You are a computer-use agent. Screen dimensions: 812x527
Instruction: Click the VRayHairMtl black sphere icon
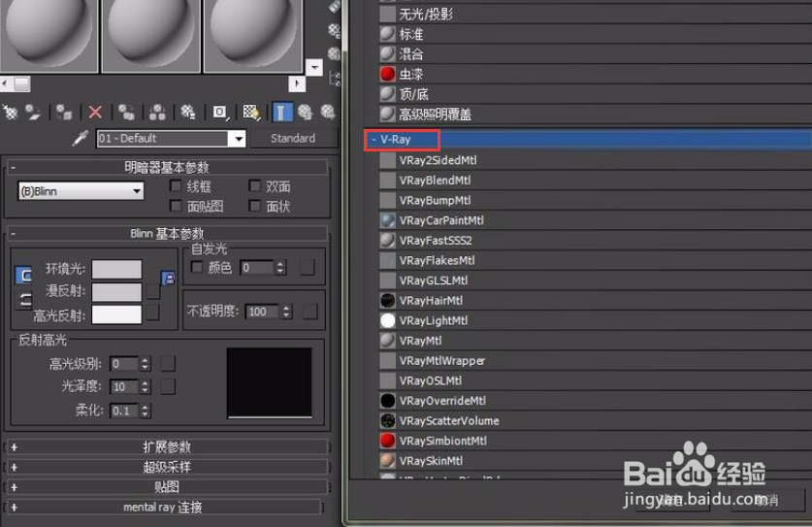387,301
